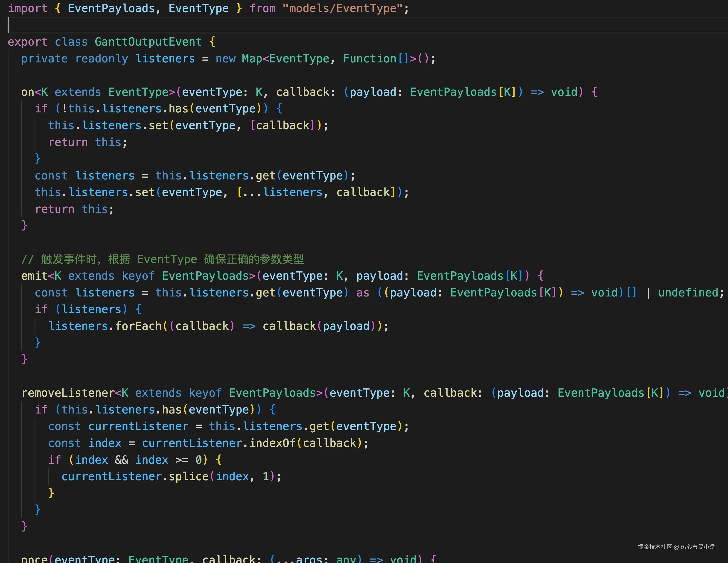Click the 'export' keyword
The width and height of the screenshot is (728, 563).
[27, 42]
